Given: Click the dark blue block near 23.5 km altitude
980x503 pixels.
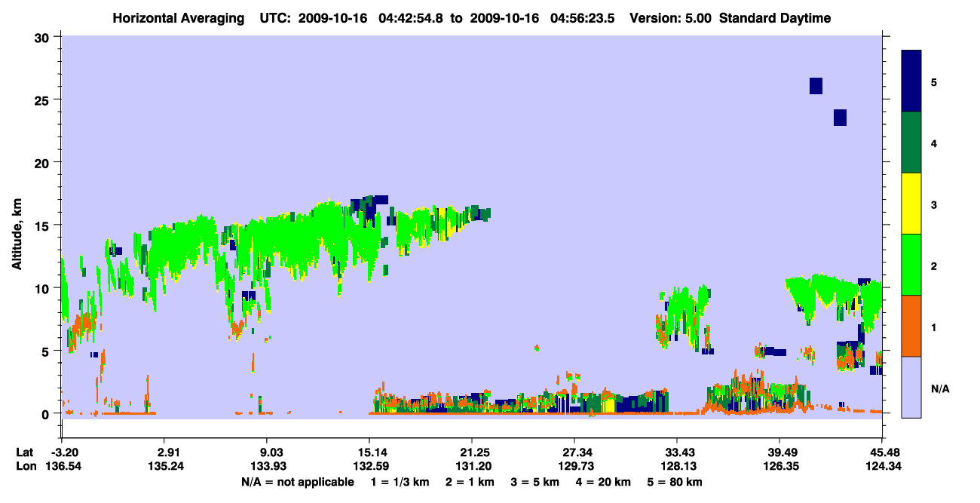Looking at the screenshot, I should click(x=840, y=118).
